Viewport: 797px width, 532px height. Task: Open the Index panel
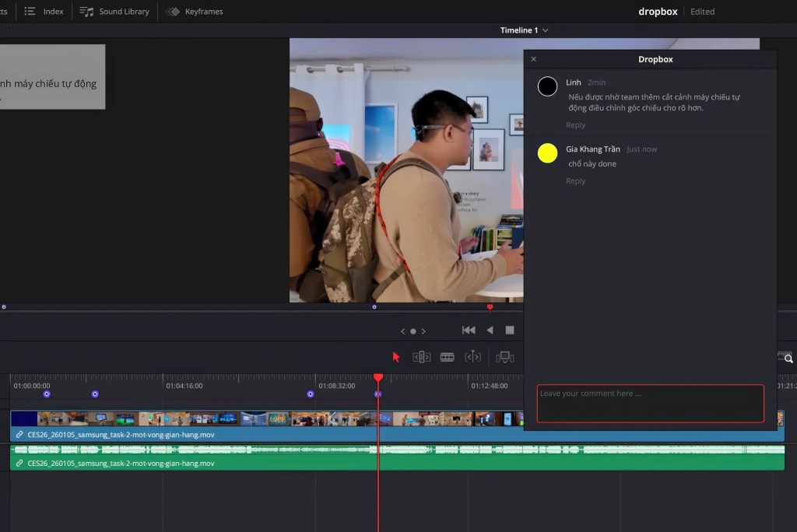coord(44,12)
